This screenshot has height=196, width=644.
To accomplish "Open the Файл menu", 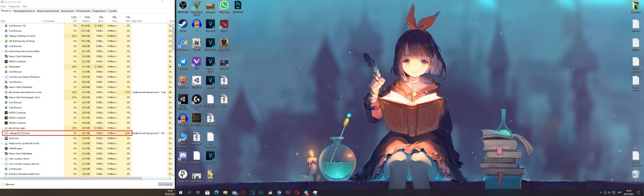I will point(4,6).
